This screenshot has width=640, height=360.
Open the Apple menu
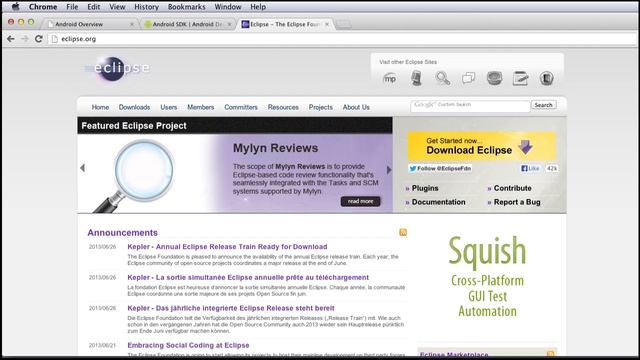[x=16, y=7]
